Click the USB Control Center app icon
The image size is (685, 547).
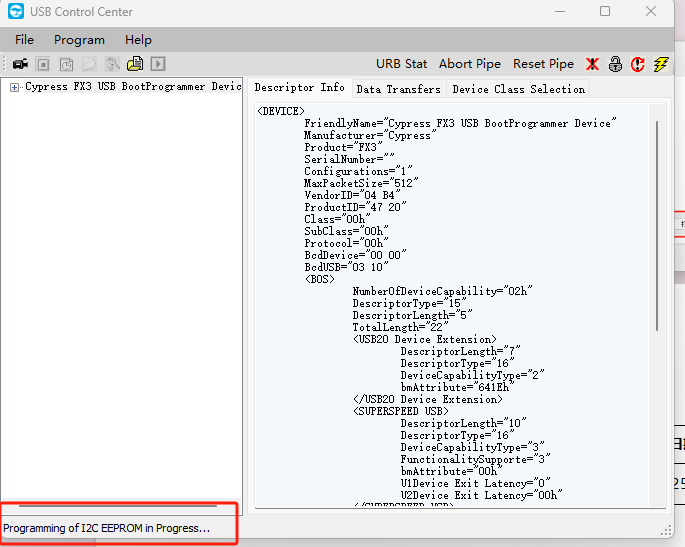point(16,11)
